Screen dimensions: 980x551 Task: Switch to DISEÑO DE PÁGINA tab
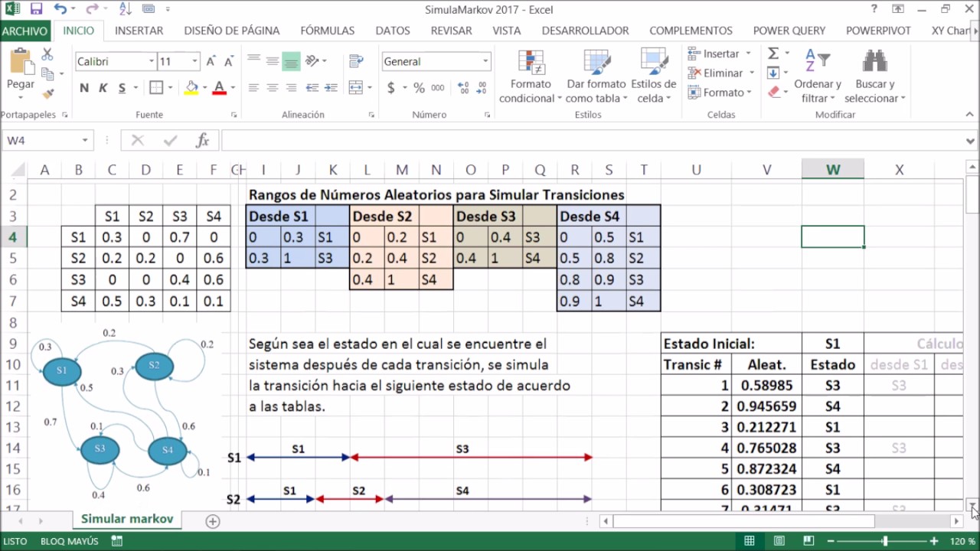point(232,31)
